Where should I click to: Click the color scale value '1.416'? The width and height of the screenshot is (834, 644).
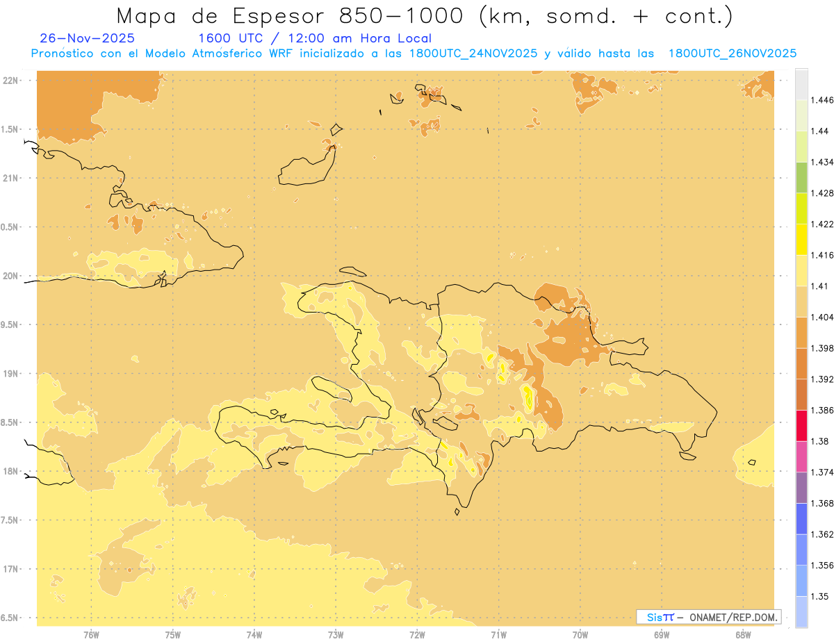(822, 255)
